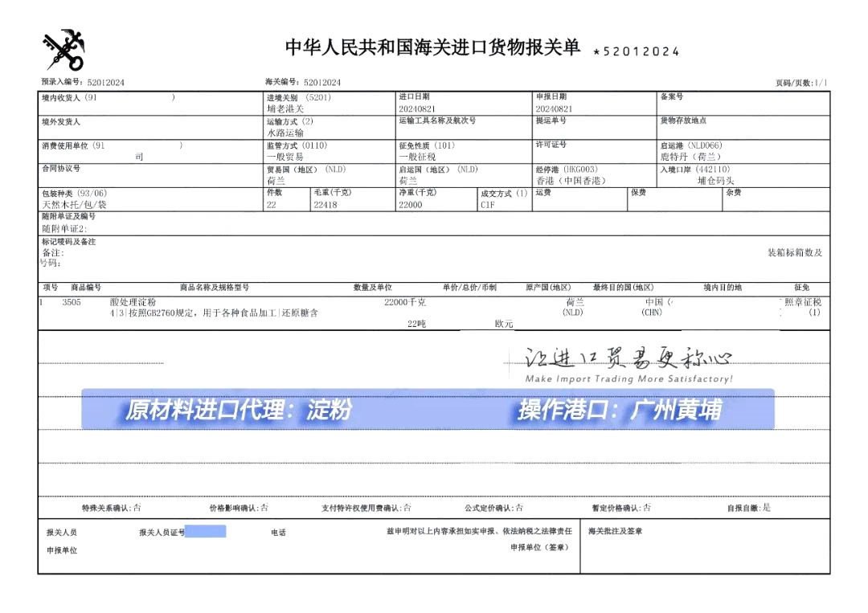Click the 申报日期 field value
868x613 pixels.
tap(554, 108)
